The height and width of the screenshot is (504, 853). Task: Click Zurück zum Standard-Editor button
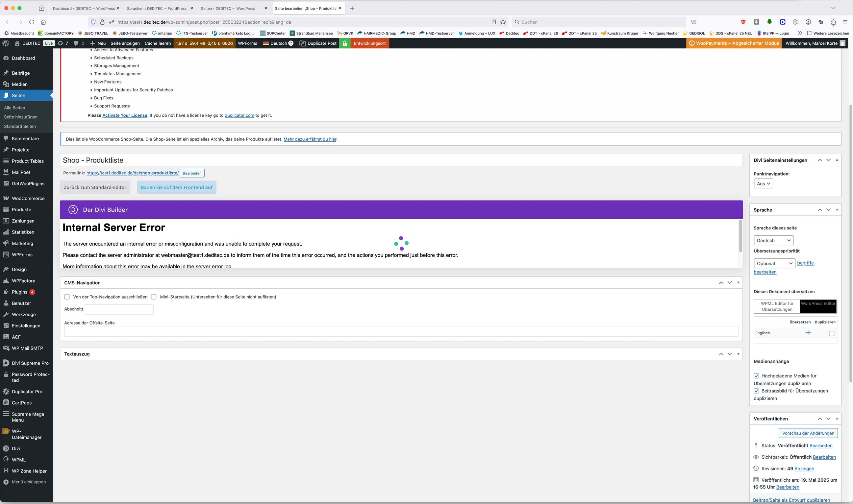click(95, 187)
